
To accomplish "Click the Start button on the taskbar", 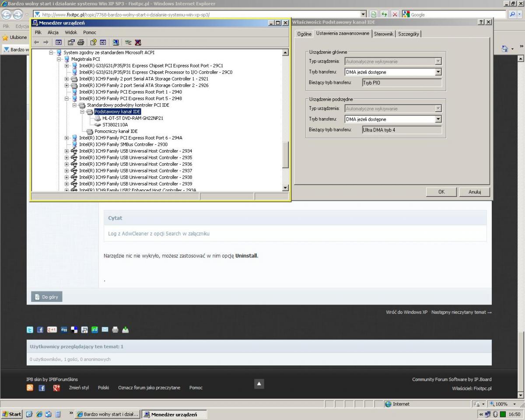I will (12, 414).
